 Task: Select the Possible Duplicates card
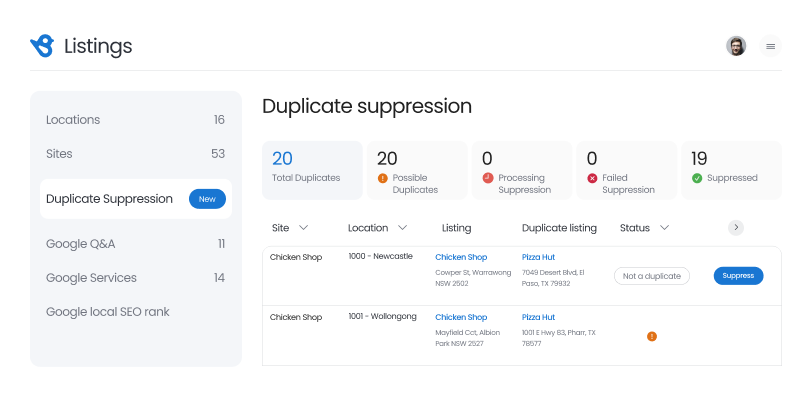click(x=417, y=170)
